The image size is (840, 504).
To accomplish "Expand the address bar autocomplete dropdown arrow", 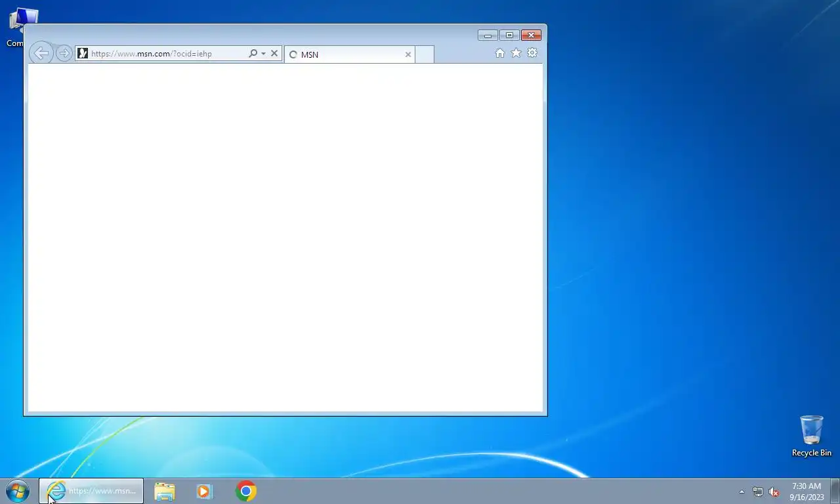I will (263, 54).
